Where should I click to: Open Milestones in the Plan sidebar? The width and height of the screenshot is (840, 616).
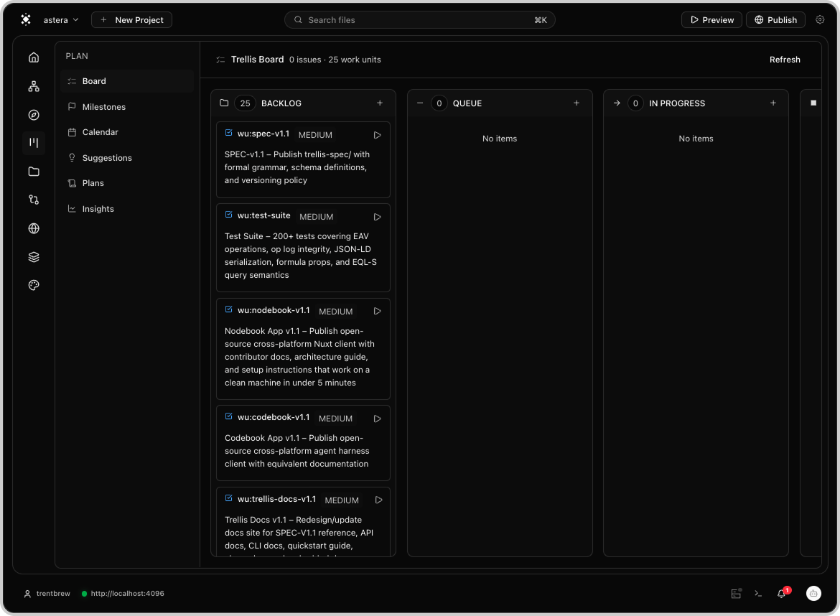click(127, 106)
